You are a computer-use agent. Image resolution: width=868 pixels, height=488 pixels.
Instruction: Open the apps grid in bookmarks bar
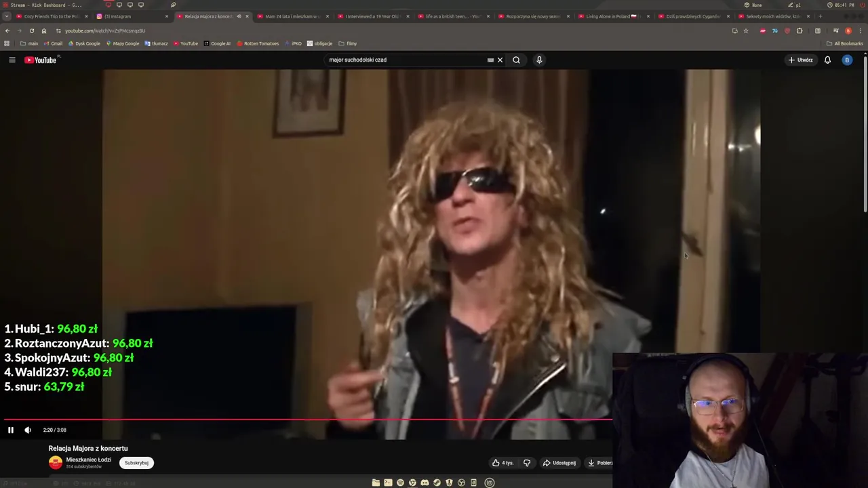pos(7,43)
